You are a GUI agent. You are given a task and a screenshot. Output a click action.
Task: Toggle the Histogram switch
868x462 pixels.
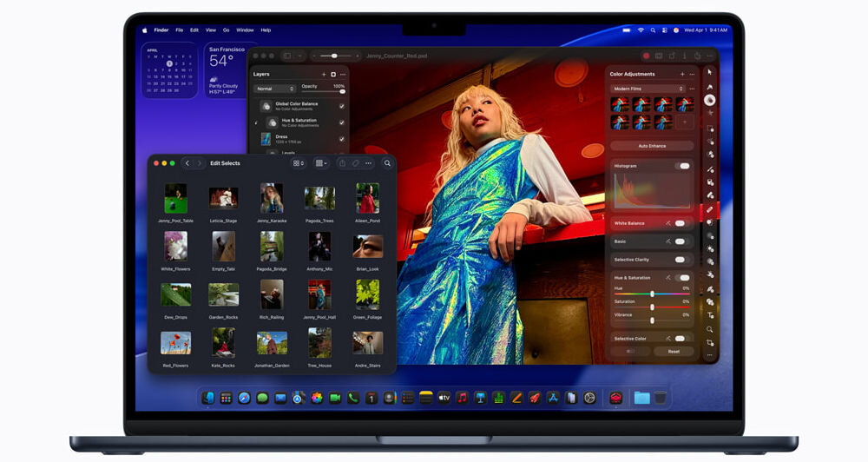pos(684,166)
